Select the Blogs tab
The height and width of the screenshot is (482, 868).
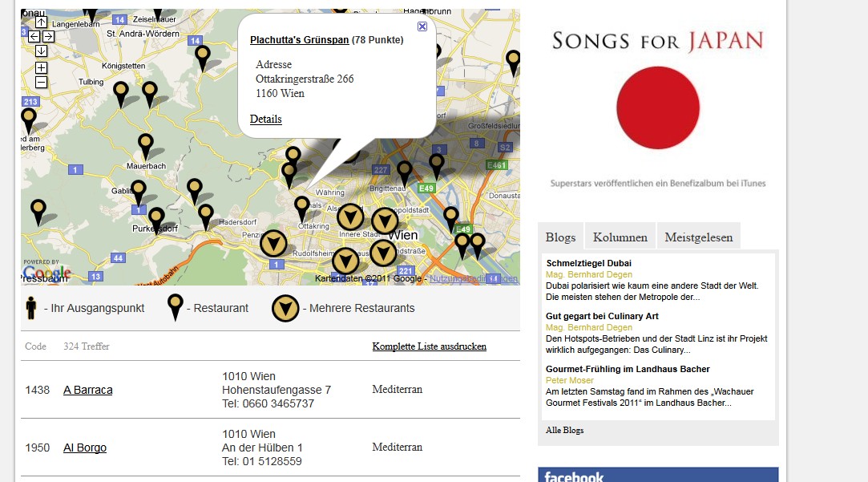pyautogui.click(x=560, y=237)
